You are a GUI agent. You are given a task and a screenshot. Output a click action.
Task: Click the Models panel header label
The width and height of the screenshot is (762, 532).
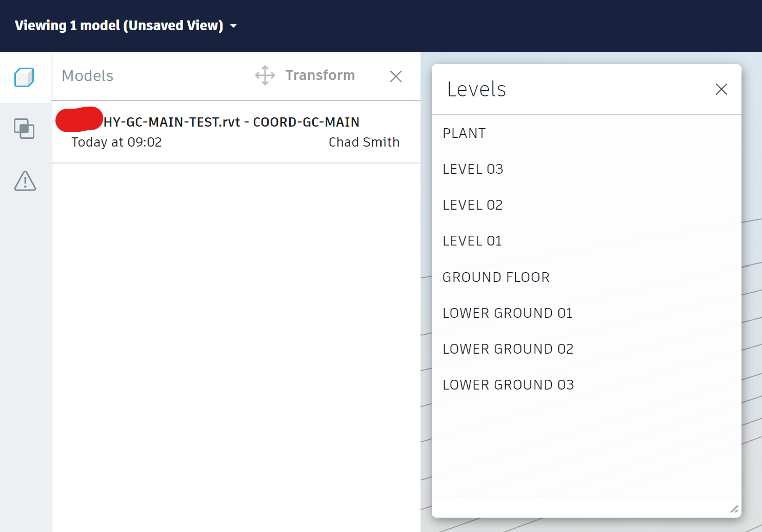click(x=87, y=75)
